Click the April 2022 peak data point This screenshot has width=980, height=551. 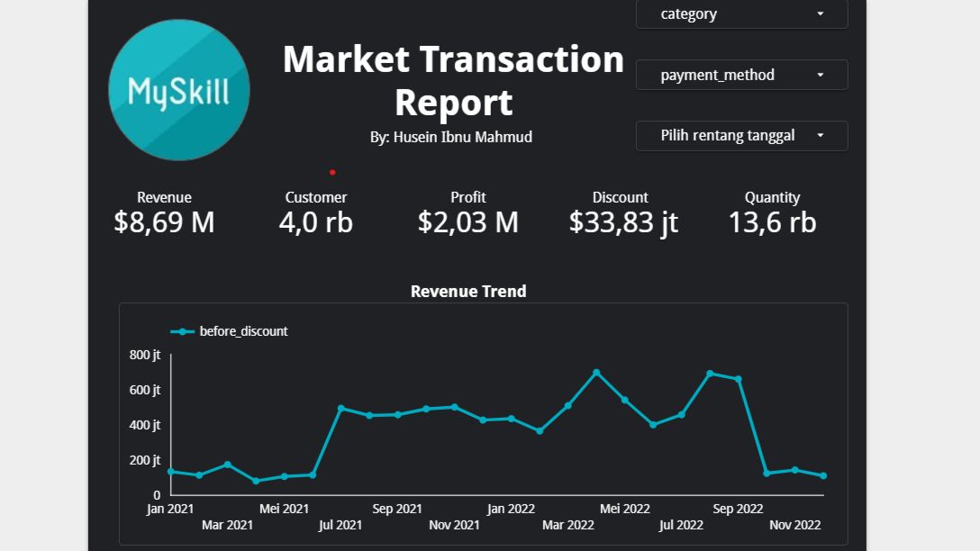click(596, 373)
